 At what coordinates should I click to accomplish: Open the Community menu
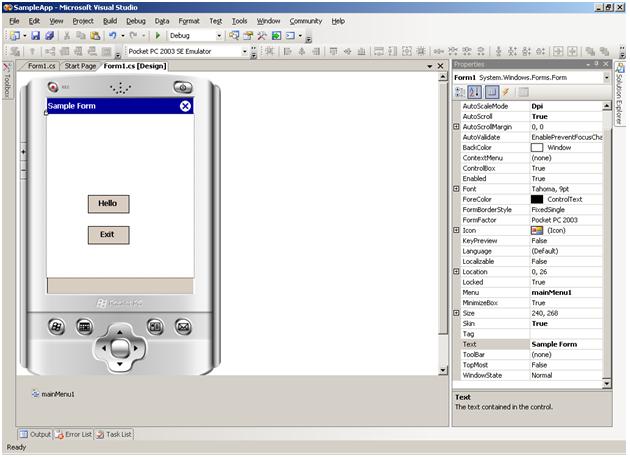[306, 21]
